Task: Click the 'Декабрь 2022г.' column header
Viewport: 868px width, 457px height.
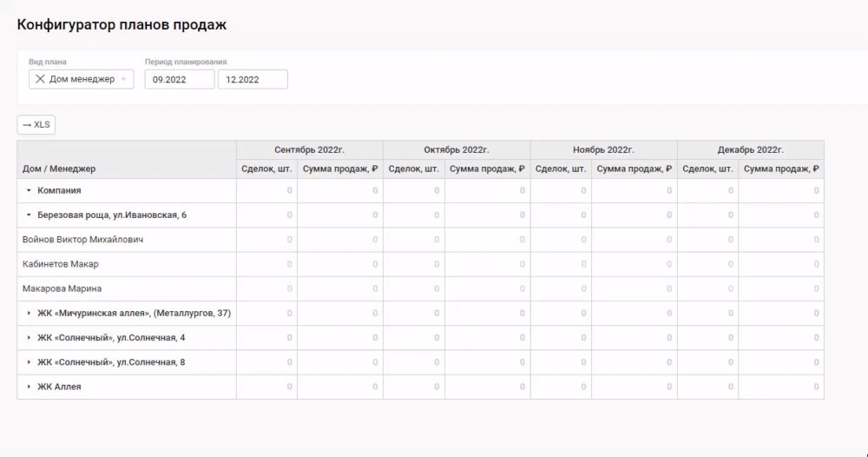Action: (750, 149)
